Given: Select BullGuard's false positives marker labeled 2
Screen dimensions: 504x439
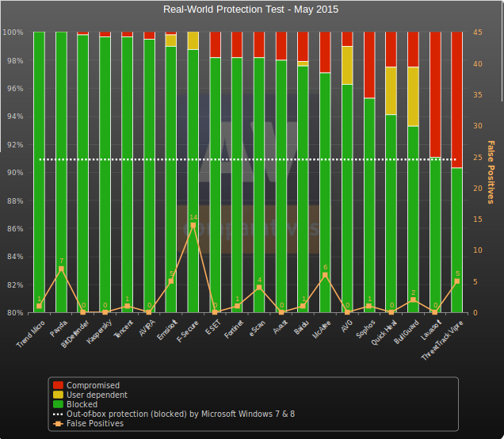Looking at the screenshot, I should point(413,300).
